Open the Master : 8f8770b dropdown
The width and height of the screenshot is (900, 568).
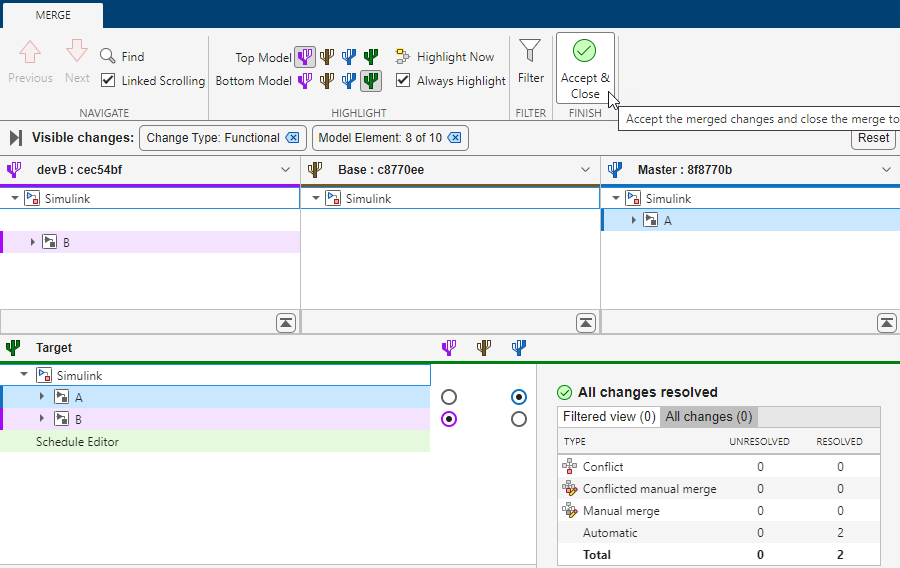point(886,170)
